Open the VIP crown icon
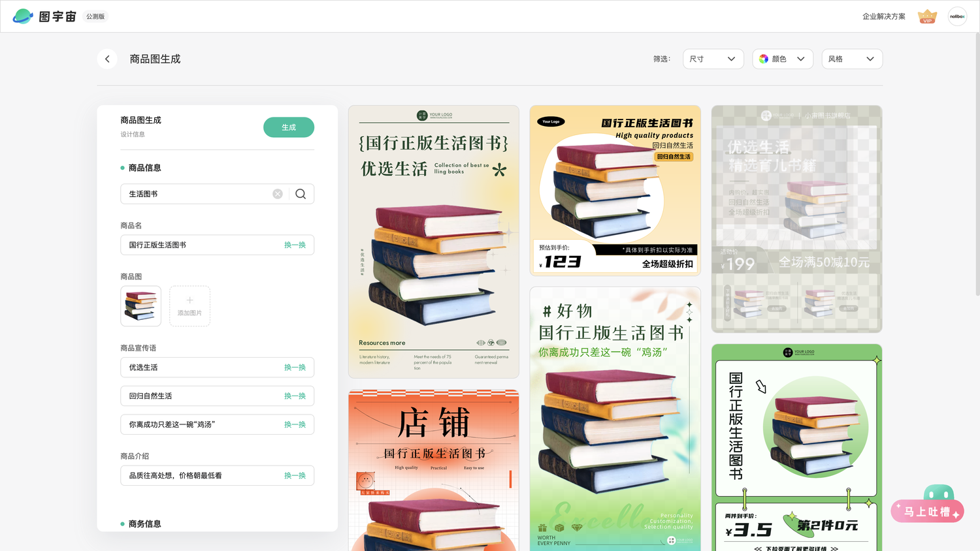The image size is (980, 551). point(927,16)
